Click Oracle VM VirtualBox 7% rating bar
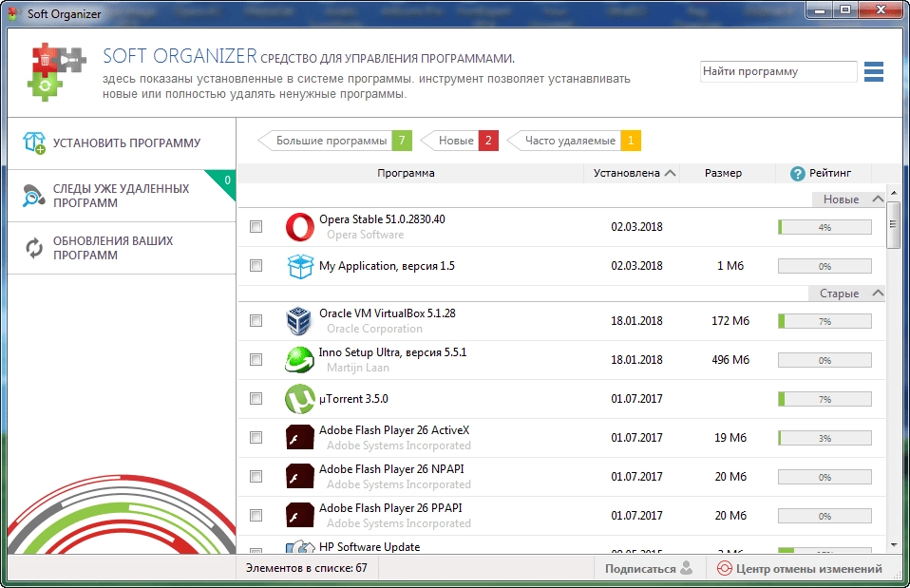Image resolution: width=910 pixels, height=588 pixels. tap(825, 321)
